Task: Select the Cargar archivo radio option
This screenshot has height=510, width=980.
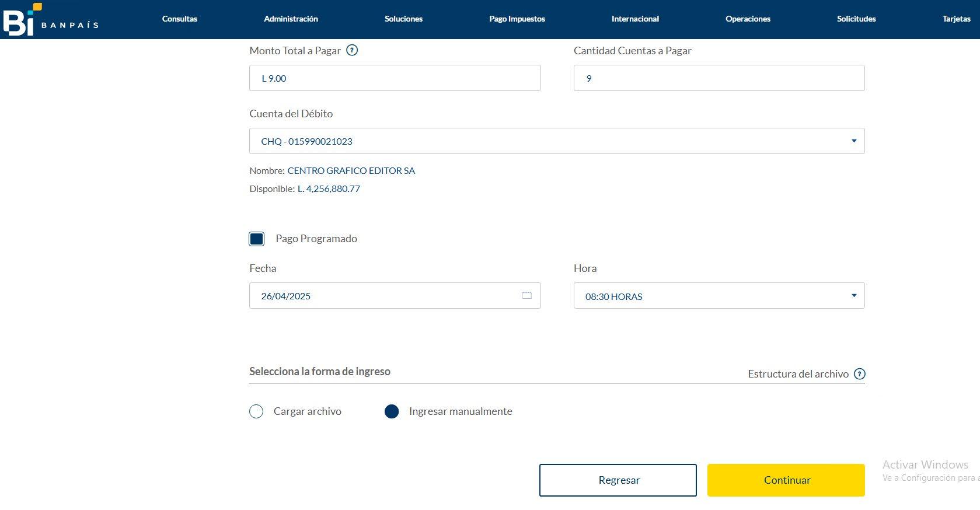Action: 256,411
